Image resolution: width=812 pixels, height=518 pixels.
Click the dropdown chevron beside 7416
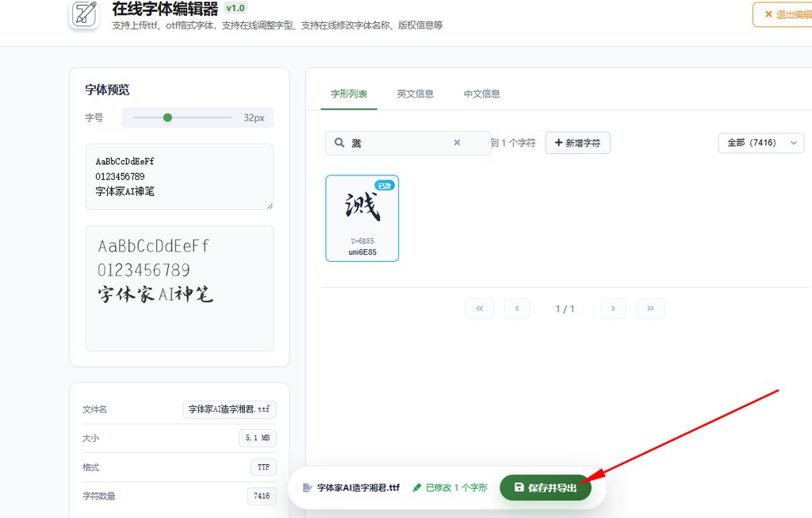tap(791, 143)
